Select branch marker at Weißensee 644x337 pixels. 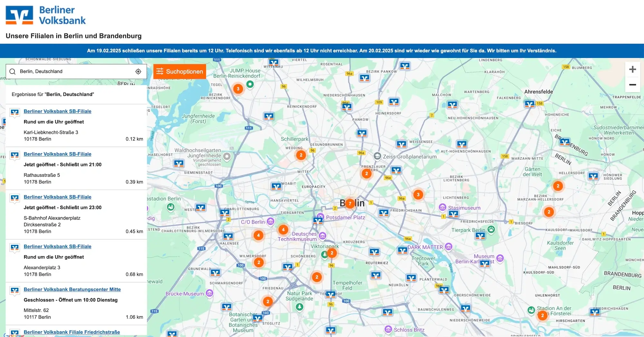tap(401, 144)
